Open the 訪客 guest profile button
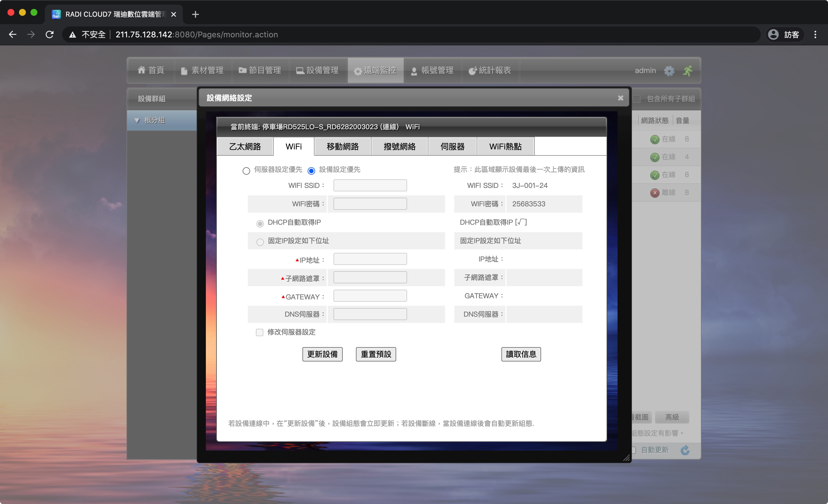Screen dimensions: 828x504 pos(784,34)
